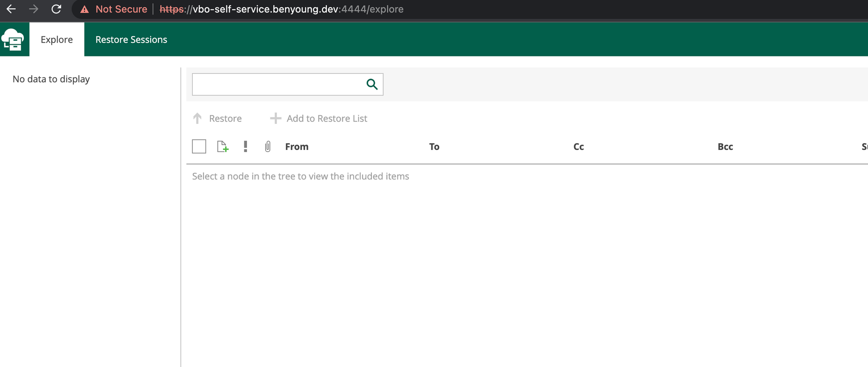Sort by the To column header
Image resolution: width=868 pixels, height=367 pixels.
click(x=434, y=147)
